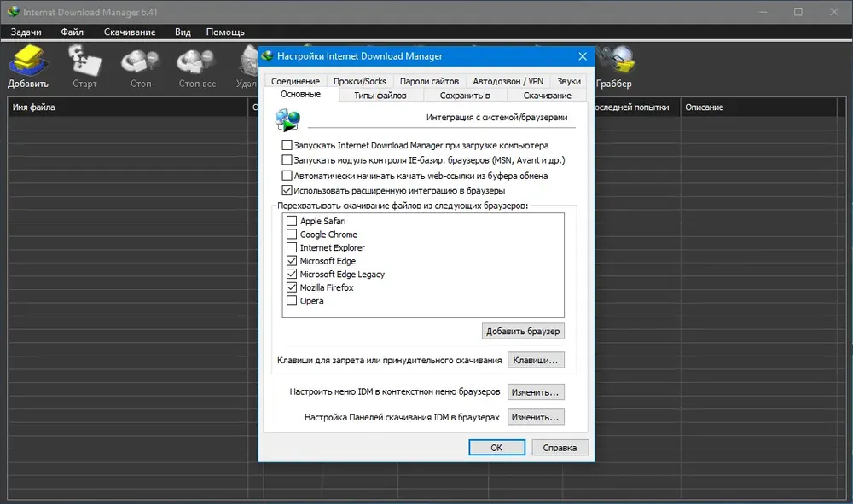Click Изменить for IDM context menu settings
Image resolution: width=853 pixels, height=504 pixels.
[536, 392]
